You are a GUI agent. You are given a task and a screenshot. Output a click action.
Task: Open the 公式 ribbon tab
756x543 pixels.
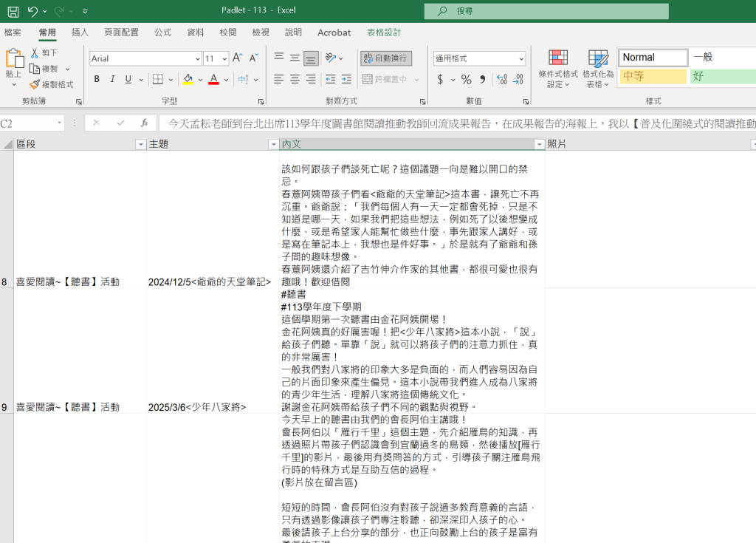coord(162,33)
